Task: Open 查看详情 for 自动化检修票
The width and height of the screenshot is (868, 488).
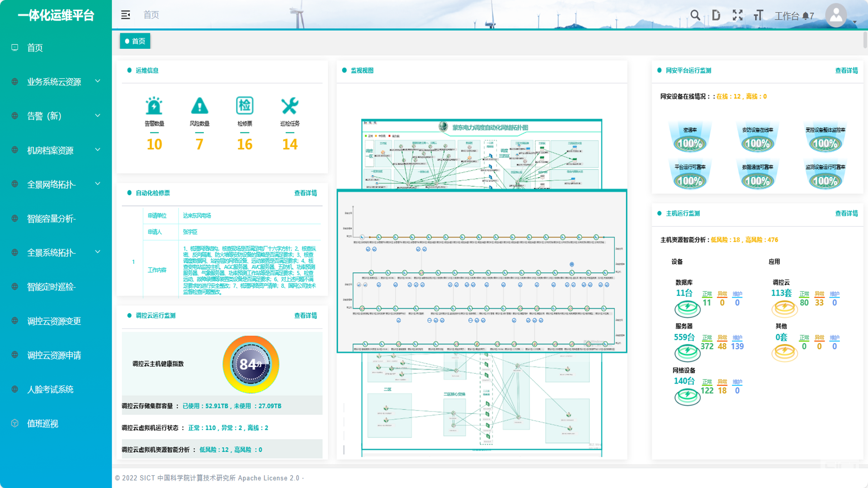Action: [x=306, y=193]
